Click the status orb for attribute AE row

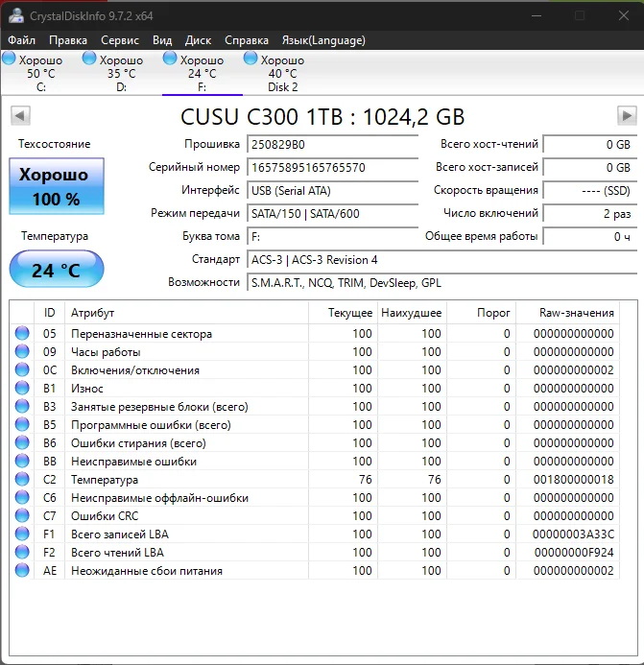22,570
